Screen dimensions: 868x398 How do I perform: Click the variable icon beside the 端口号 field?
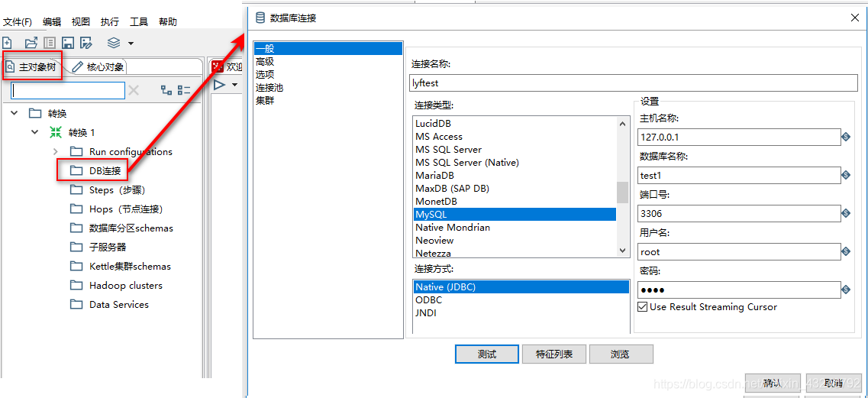(845, 213)
